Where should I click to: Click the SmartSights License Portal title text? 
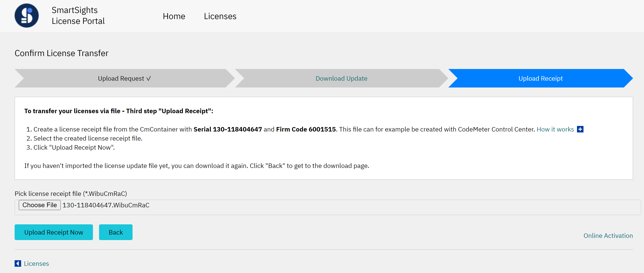[x=78, y=16]
